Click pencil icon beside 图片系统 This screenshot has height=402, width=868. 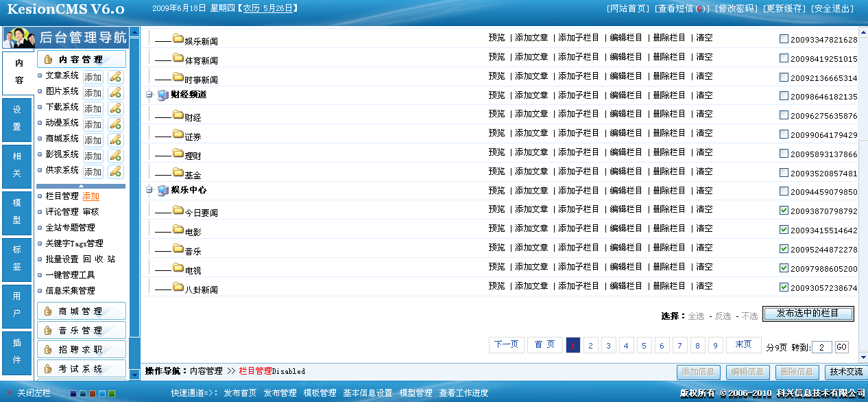coord(115,93)
